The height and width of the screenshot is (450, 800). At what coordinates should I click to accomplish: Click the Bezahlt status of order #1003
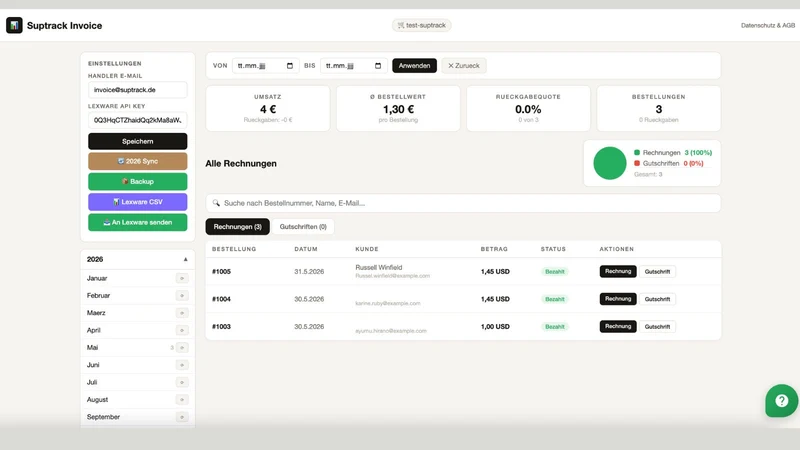click(555, 327)
